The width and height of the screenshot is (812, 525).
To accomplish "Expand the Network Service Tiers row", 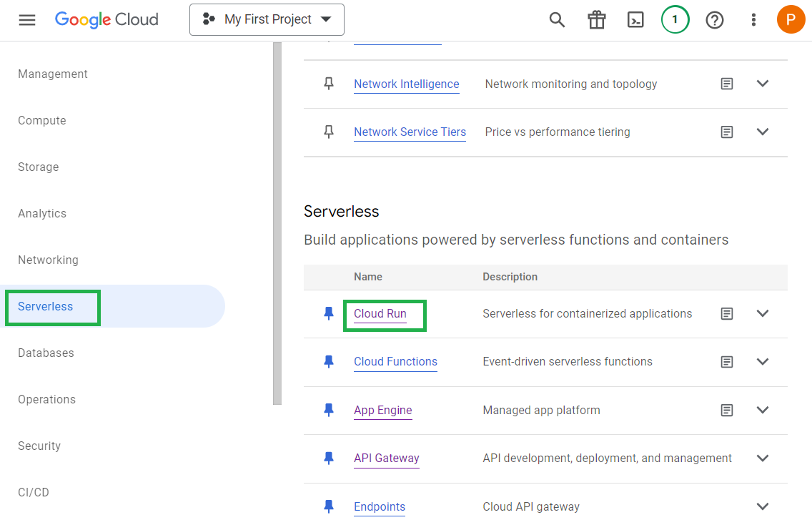I will (763, 132).
